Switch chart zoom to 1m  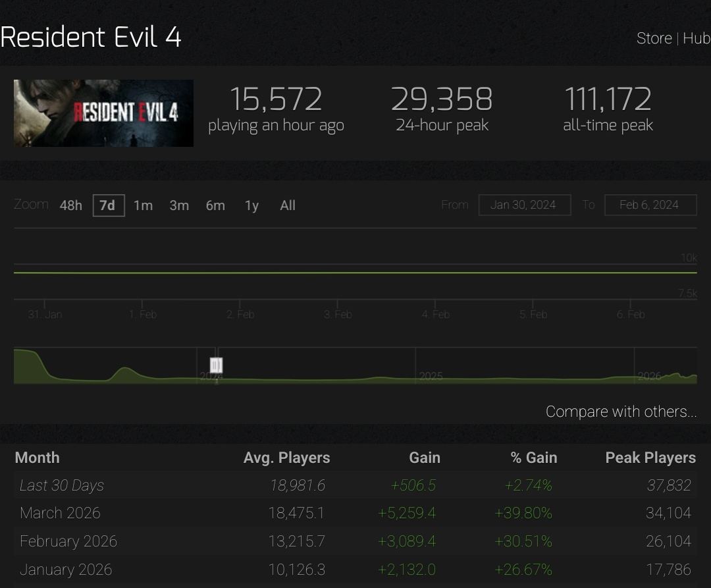coord(143,205)
